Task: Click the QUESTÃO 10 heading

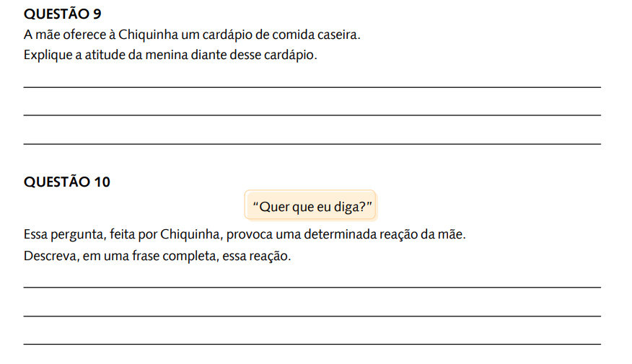Action: coord(67,182)
